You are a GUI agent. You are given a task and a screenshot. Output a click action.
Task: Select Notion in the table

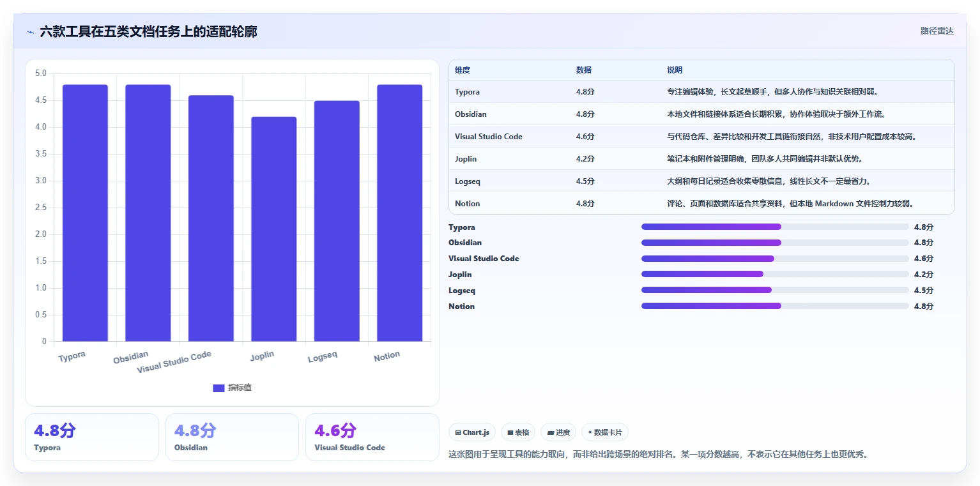[x=467, y=204]
